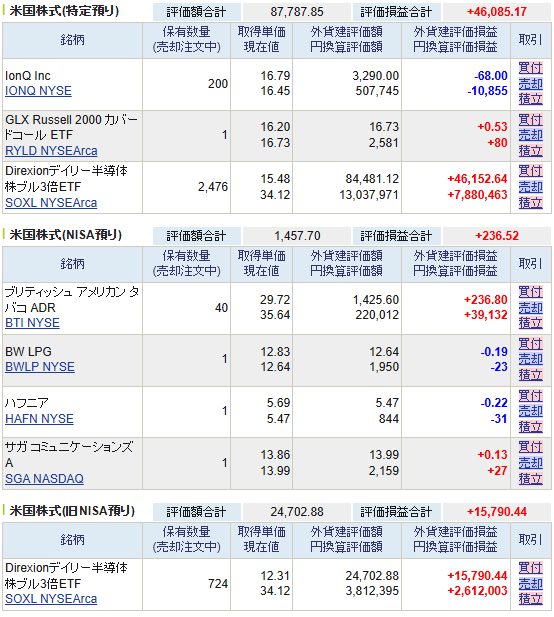Select SOXL profit +7,880,463
Screen dimensions: 554x617
tap(477, 195)
